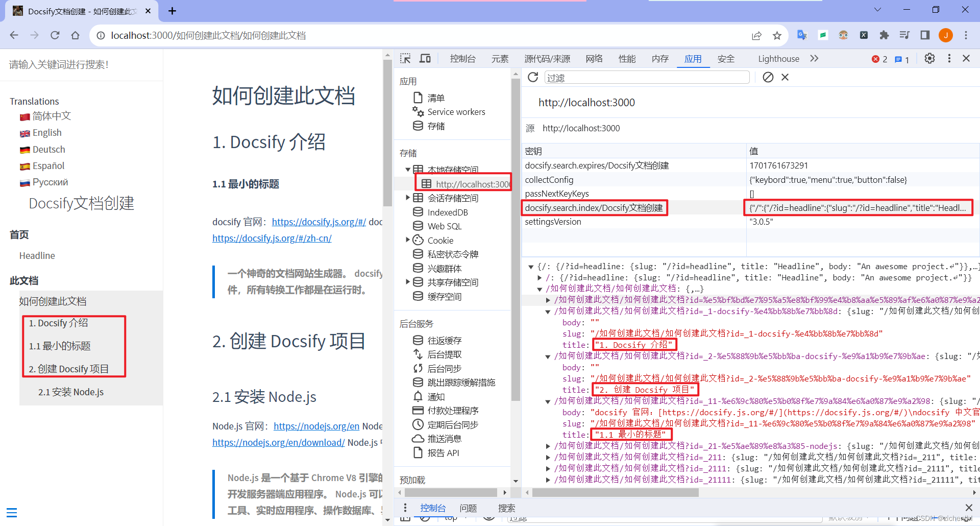Viewport: 980px width, 526px height.
Task: Open the Google Translate extension
Action: coord(802,35)
